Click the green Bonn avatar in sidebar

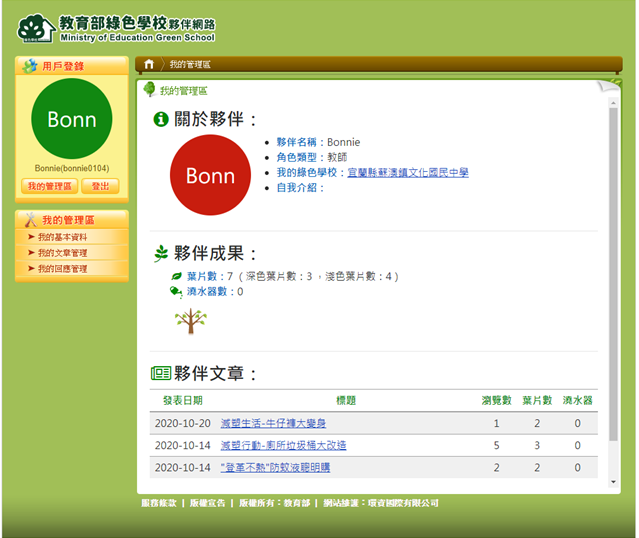(72, 119)
